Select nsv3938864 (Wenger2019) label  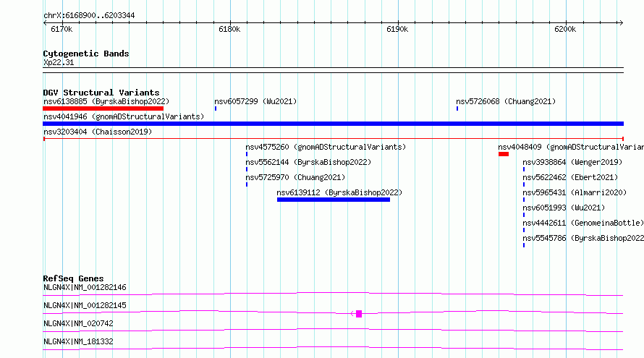point(572,162)
